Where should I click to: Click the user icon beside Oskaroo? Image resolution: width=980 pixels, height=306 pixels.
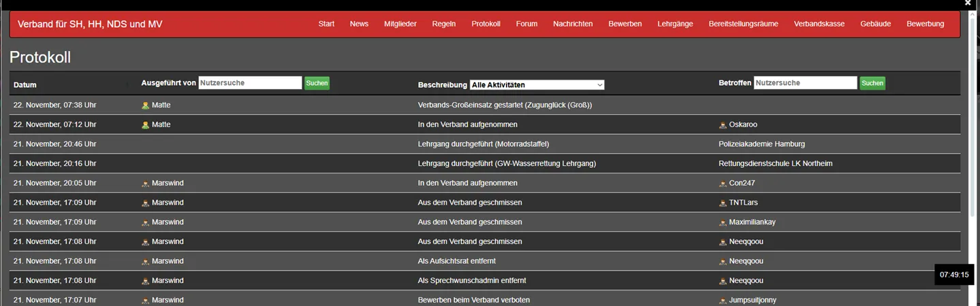coord(723,125)
